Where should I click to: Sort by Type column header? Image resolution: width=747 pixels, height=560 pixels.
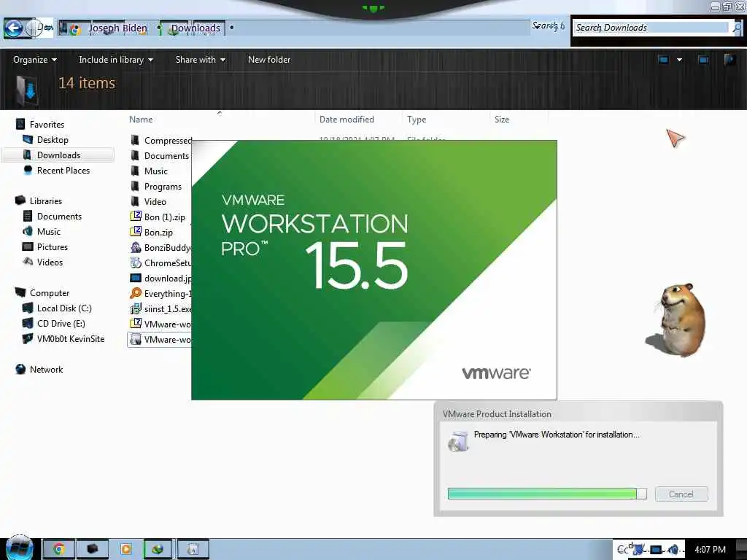[x=417, y=120]
